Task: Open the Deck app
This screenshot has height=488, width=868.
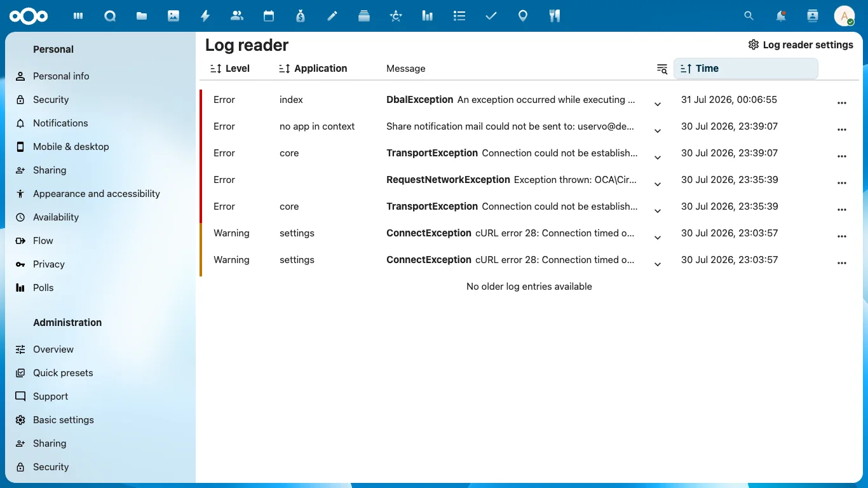Action: 364,17
